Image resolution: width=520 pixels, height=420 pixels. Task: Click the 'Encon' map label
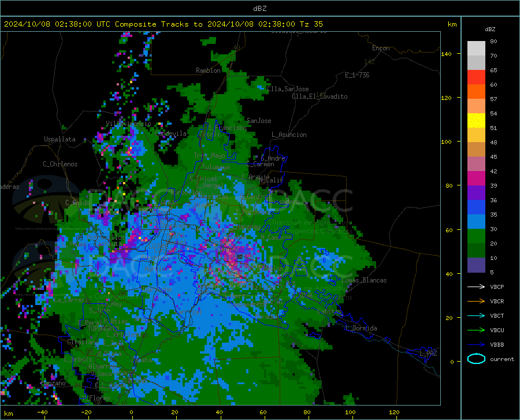(x=381, y=48)
